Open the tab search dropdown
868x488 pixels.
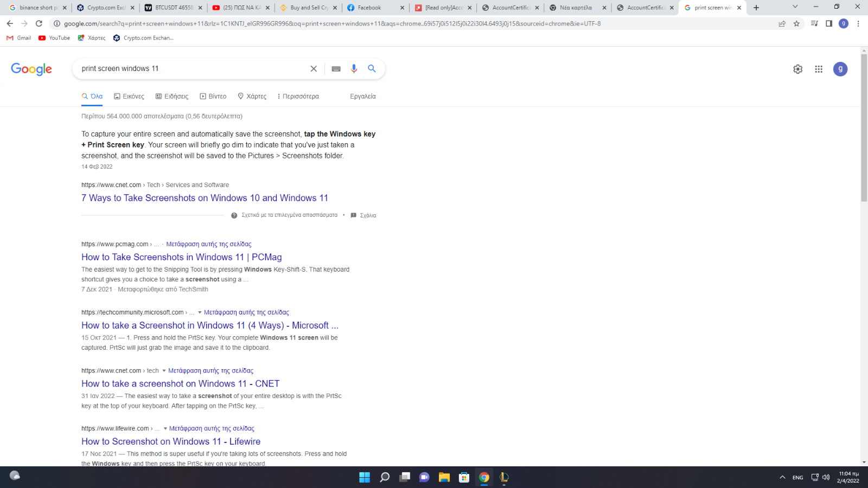[795, 7]
